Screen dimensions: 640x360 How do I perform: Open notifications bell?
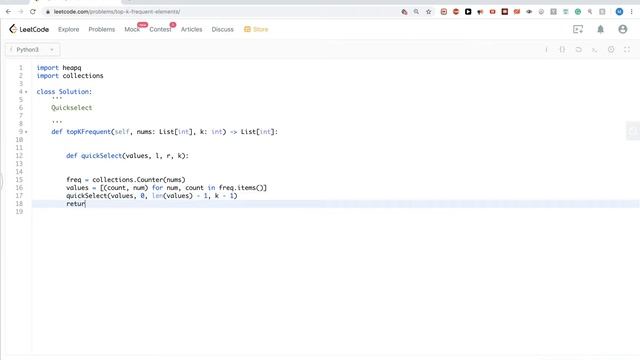coord(600,29)
